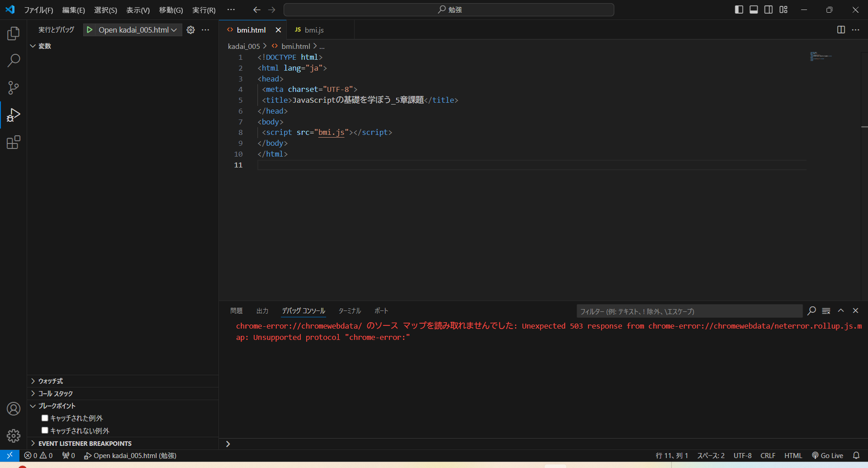Show more menu items via ellipsis
The image size is (868, 468).
(231, 10)
